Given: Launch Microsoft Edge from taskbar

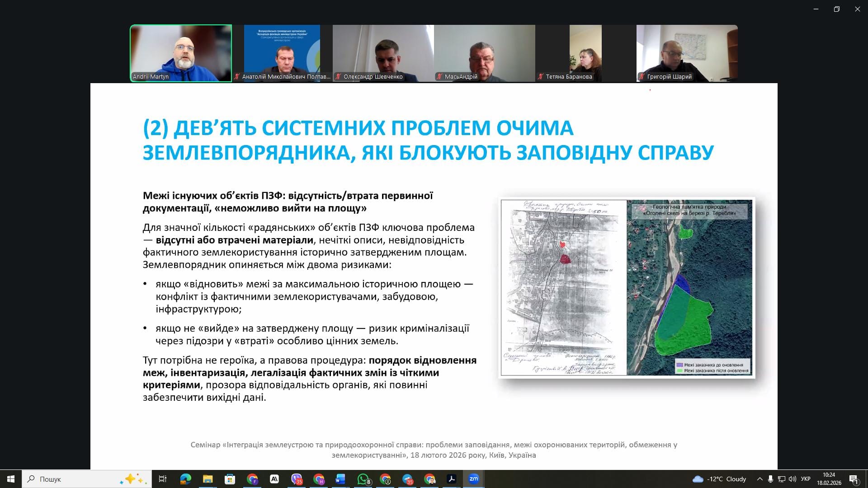Looking at the screenshot, I should point(185,479).
